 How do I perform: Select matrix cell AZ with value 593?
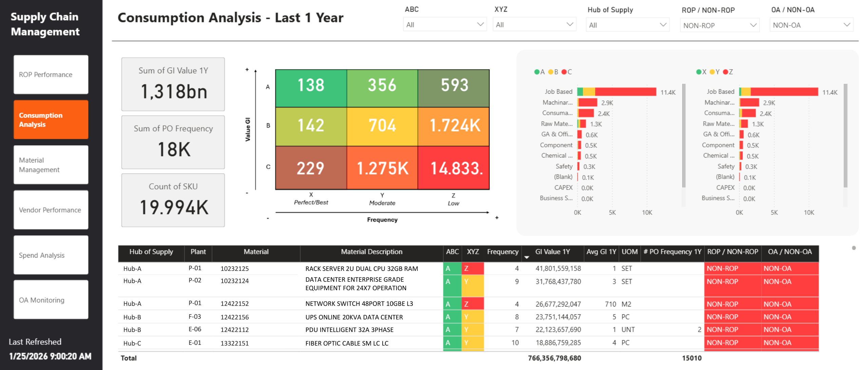pos(454,88)
